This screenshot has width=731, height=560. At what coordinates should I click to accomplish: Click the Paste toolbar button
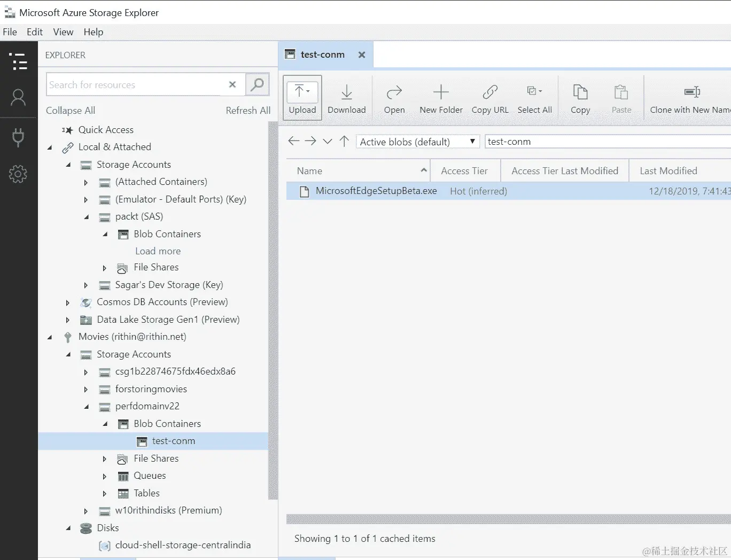621,98
